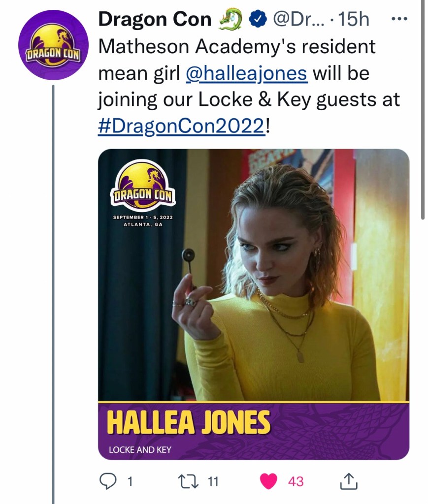Click the truncated @Dr... handle
428x504 pixels.
coord(299,19)
